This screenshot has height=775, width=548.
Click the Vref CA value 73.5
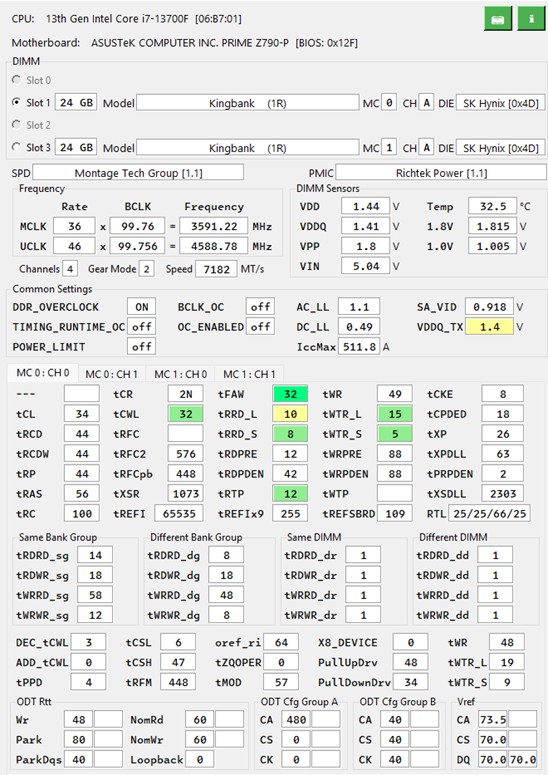(493, 720)
